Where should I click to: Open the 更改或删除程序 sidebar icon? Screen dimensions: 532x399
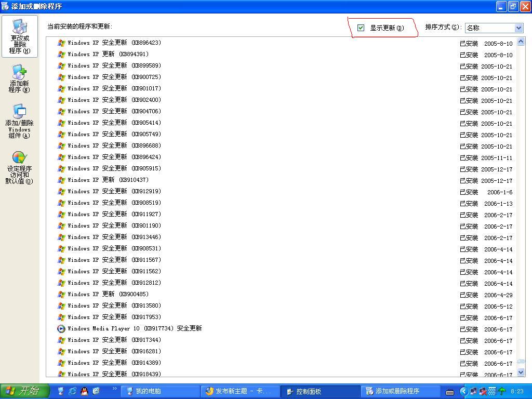click(x=20, y=36)
